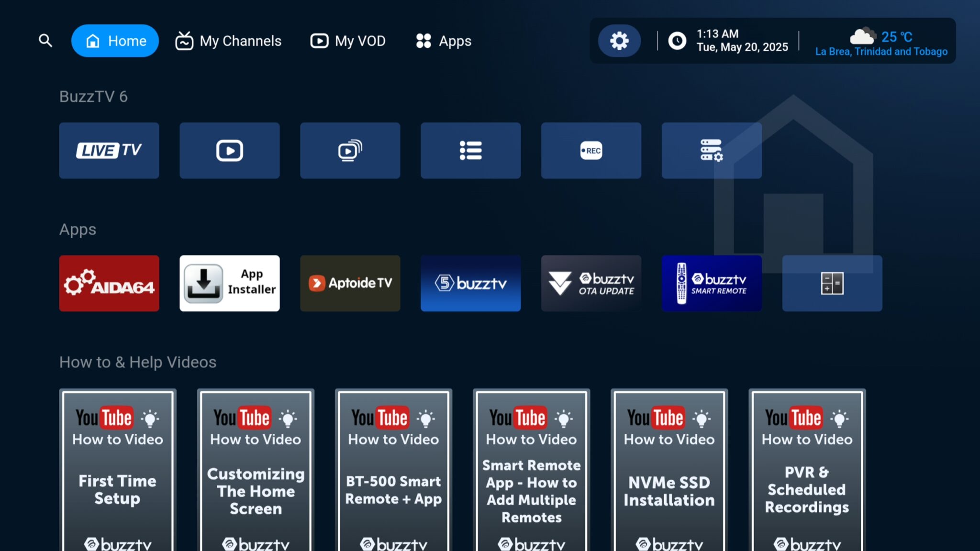
Task: Open the My VOD tab
Action: 348,41
